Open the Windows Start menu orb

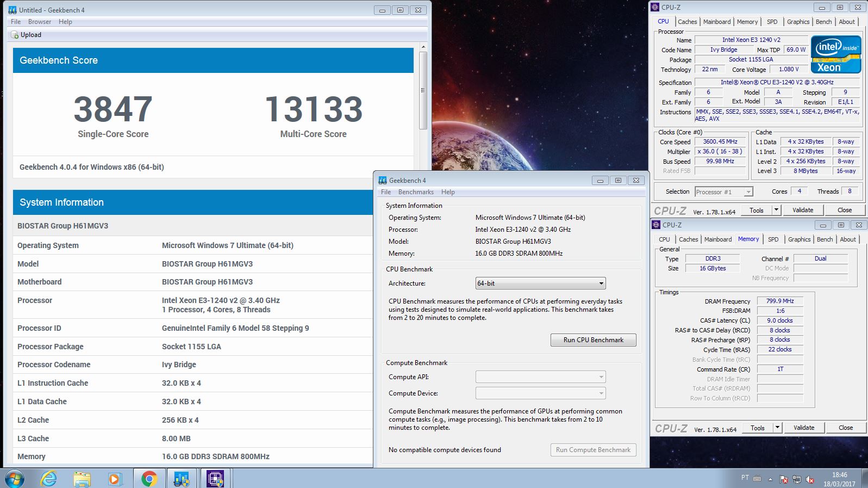click(15, 479)
